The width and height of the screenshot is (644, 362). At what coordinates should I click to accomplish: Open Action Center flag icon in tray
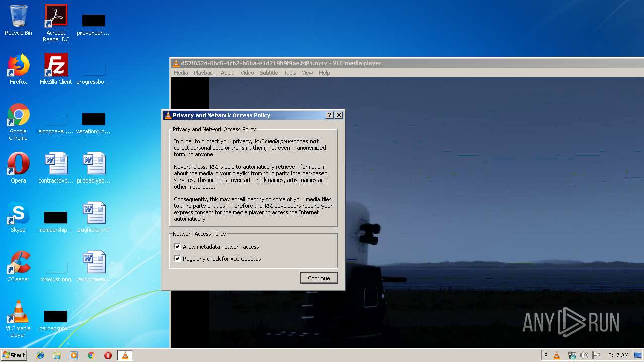pos(596,355)
